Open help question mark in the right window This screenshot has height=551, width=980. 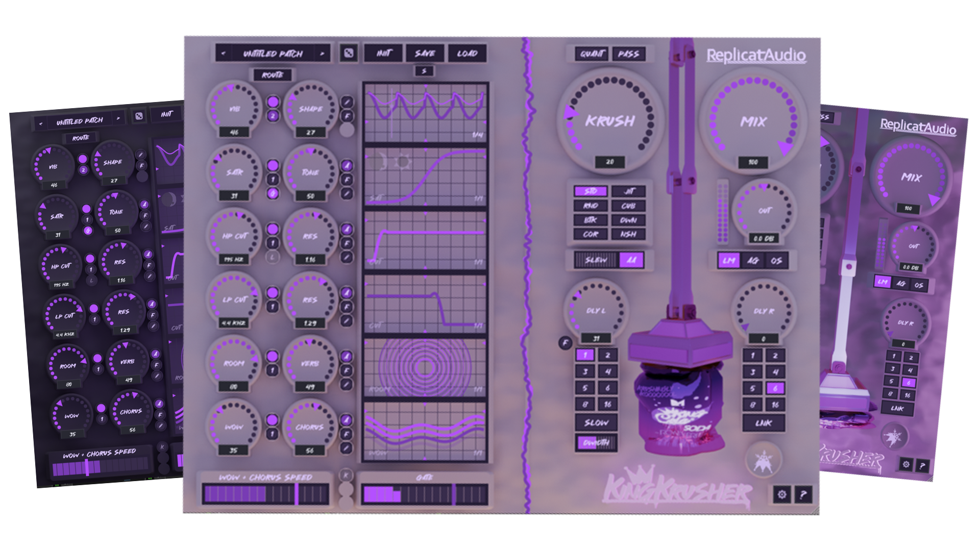pos(922,466)
